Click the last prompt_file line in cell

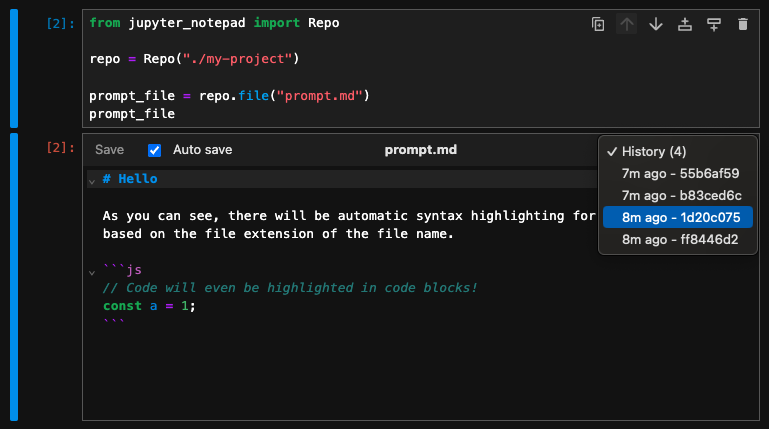coord(132,114)
